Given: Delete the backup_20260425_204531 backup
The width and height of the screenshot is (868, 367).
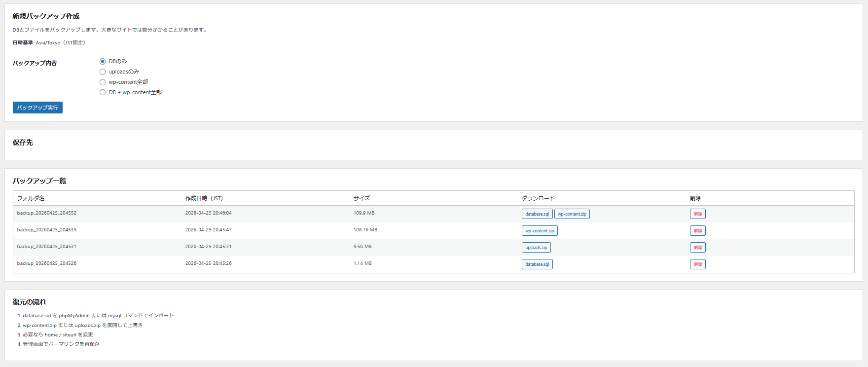Looking at the screenshot, I should [x=697, y=248].
